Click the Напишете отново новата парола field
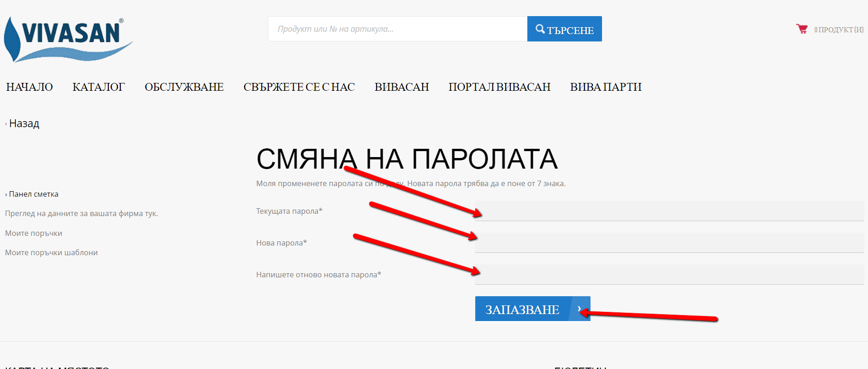Image resolution: width=868 pixels, height=369 pixels. tap(669, 275)
